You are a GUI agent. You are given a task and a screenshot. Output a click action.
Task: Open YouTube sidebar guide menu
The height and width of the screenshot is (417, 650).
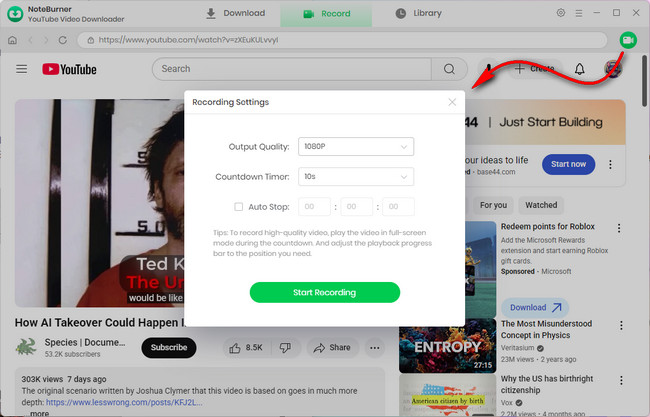[x=22, y=69]
